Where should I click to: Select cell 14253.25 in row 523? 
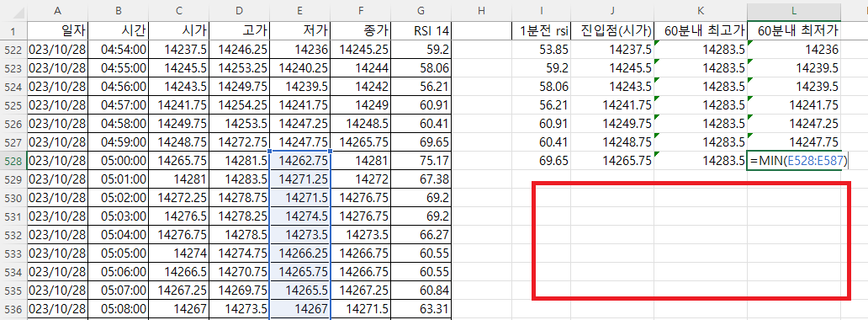pos(240,68)
